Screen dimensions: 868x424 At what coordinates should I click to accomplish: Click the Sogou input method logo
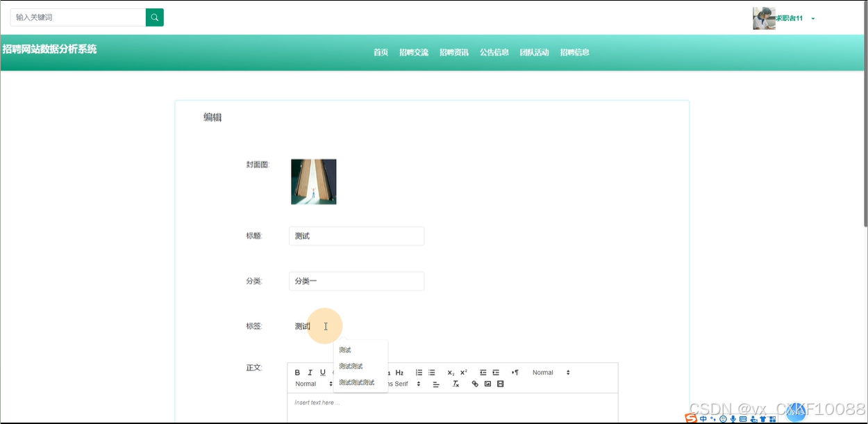691,418
